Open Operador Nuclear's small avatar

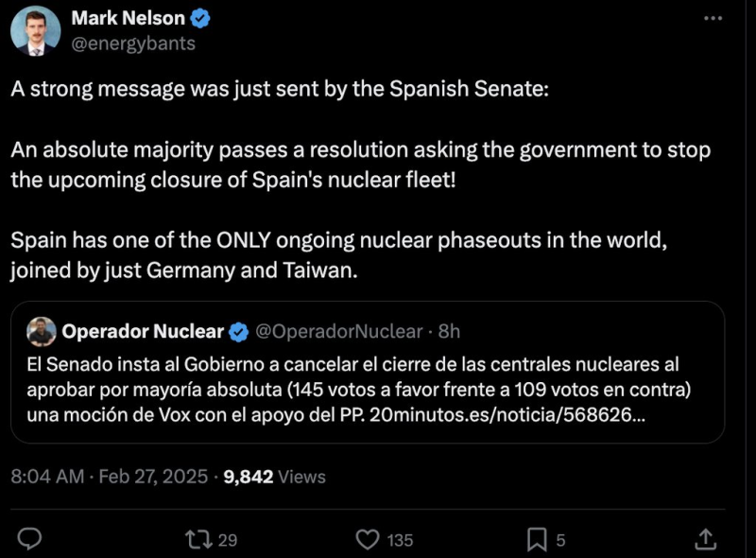click(42, 331)
